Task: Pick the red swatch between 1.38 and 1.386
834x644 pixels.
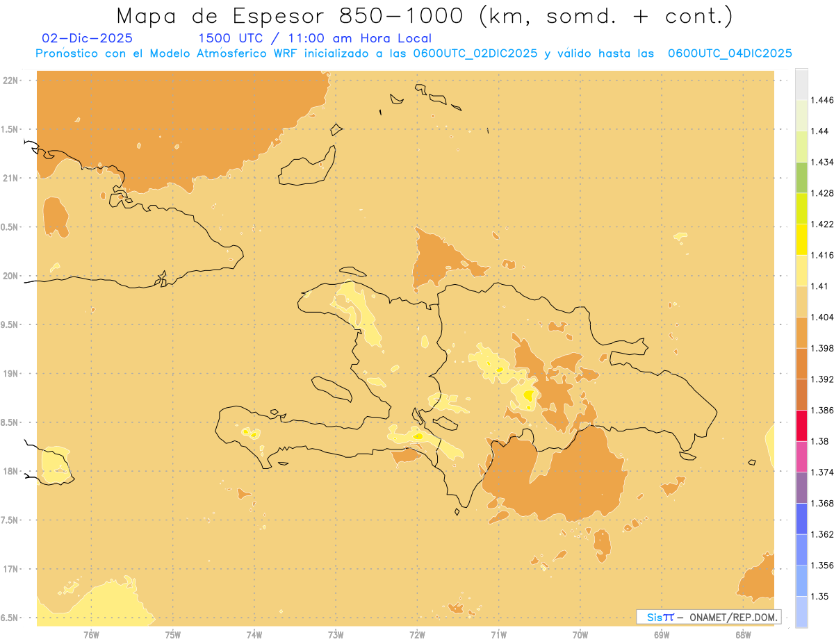Action: click(x=801, y=425)
